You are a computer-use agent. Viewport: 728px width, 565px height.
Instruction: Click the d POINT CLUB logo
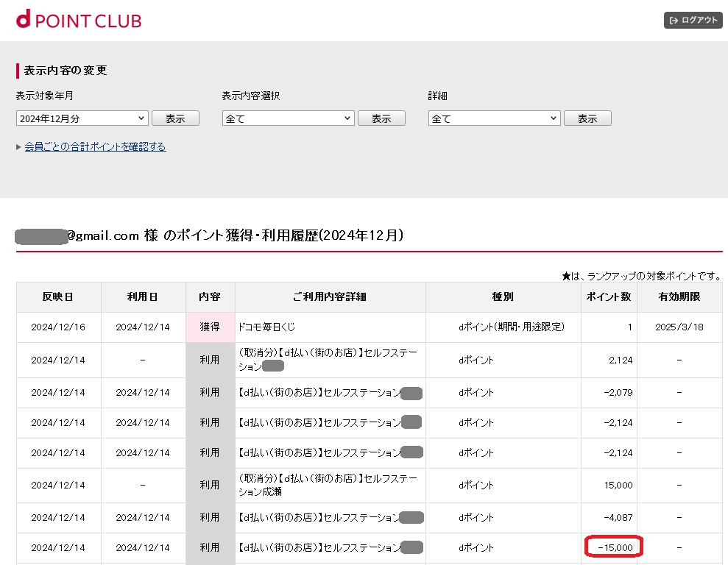79,20
